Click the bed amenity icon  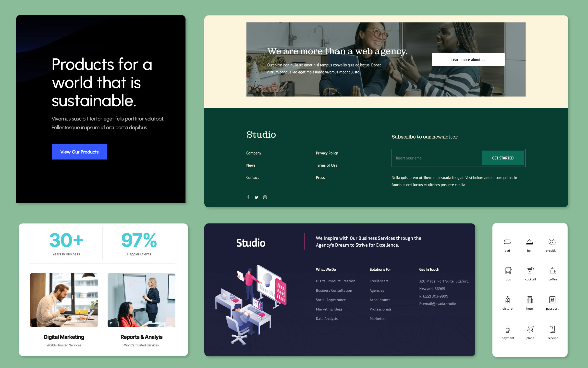click(x=507, y=242)
